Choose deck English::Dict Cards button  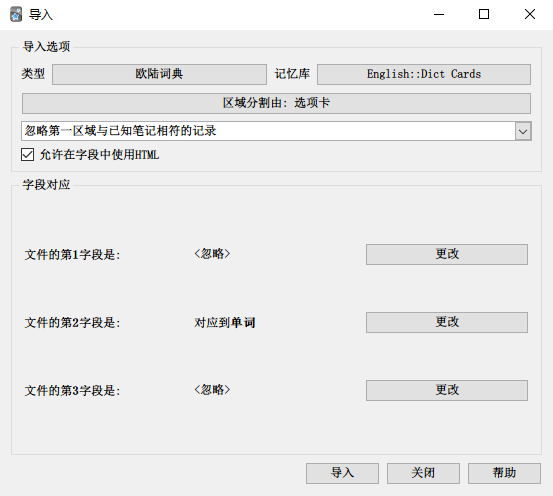click(424, 74)
